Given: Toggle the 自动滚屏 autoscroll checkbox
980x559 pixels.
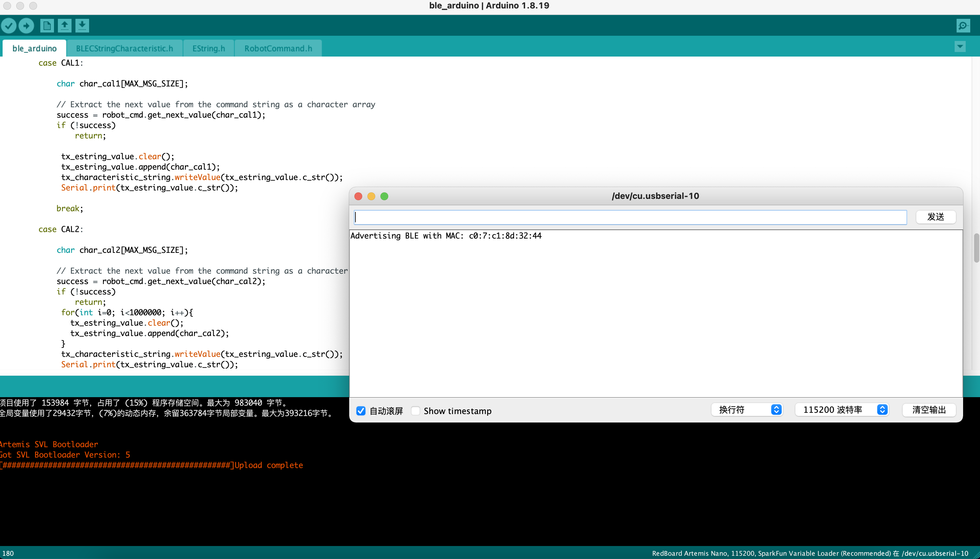Looking at the screenshot, I should (x=361, y=411).
